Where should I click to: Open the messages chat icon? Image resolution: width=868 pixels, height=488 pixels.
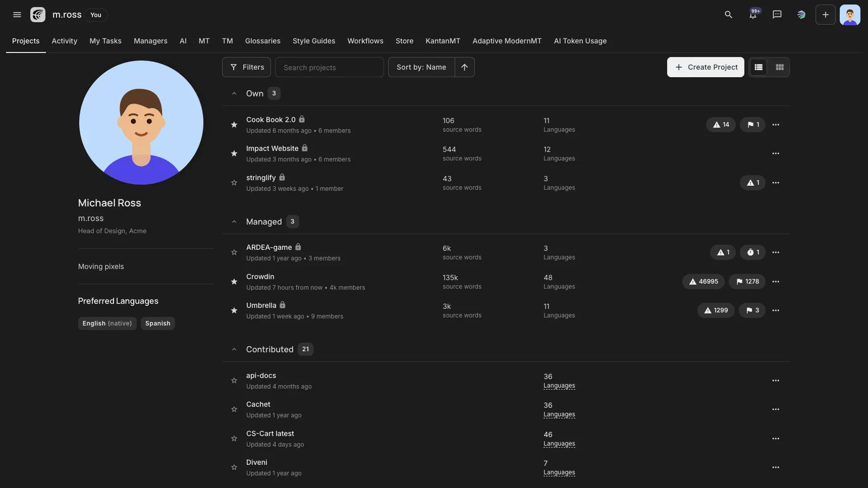[x=777, y=15]
